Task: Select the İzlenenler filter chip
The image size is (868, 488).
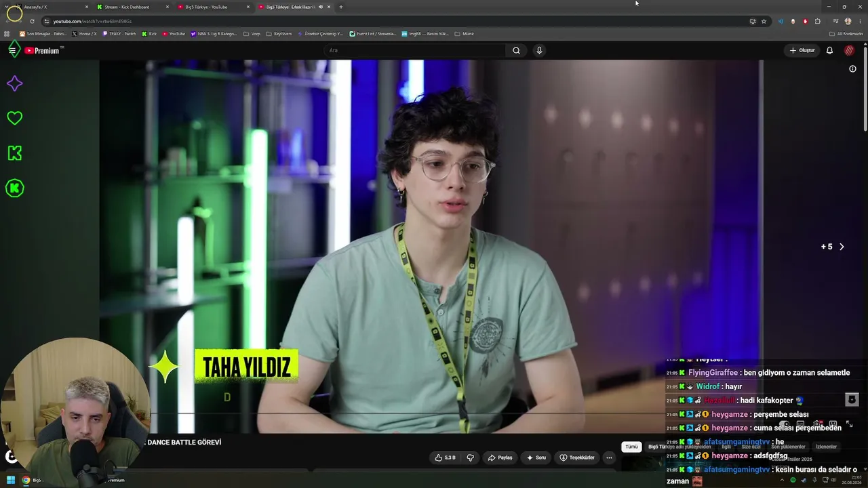Action: 826,447
